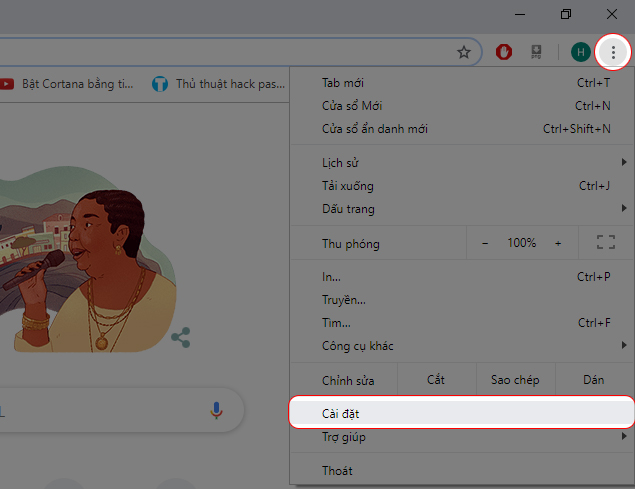
Task: Increase zoom with the plus button
Action: pyautogui.click(x=558, y=243)
